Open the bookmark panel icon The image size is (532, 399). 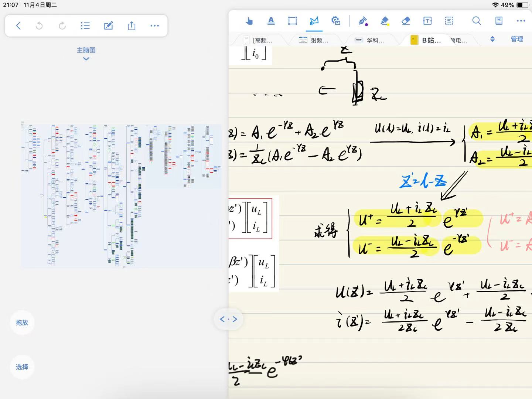(x=499, y=21)
